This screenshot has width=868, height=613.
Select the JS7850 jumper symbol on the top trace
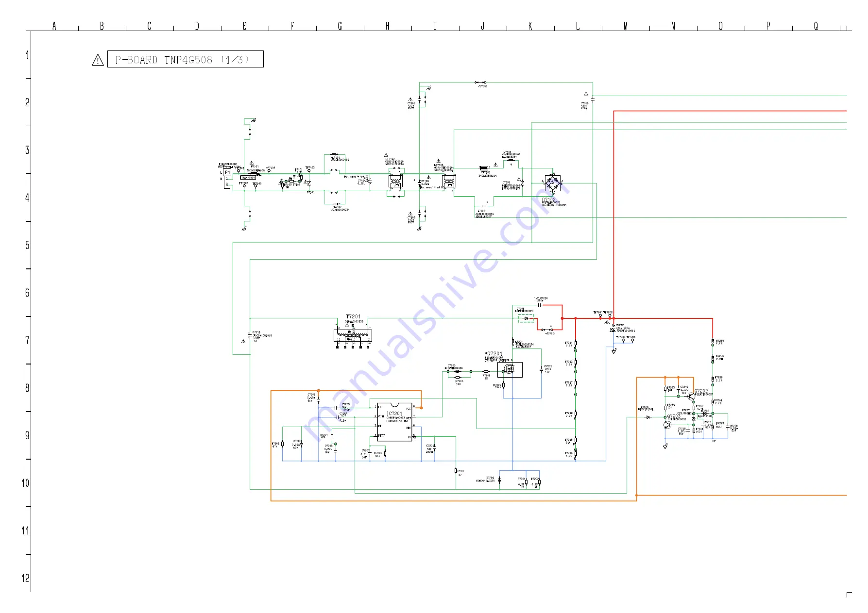point(480,83)
